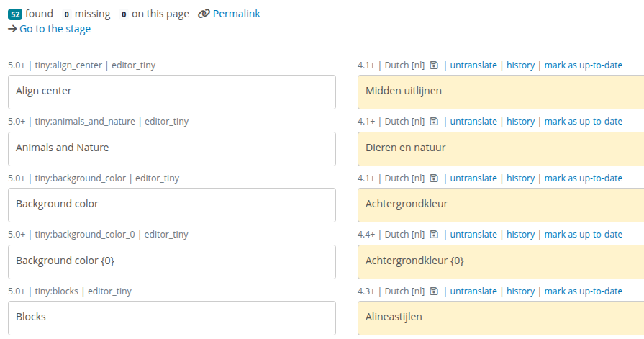Click save icon for tiny:blocks translation
The height and width of the screenshot is (339, 644).
tap(434, 291)
